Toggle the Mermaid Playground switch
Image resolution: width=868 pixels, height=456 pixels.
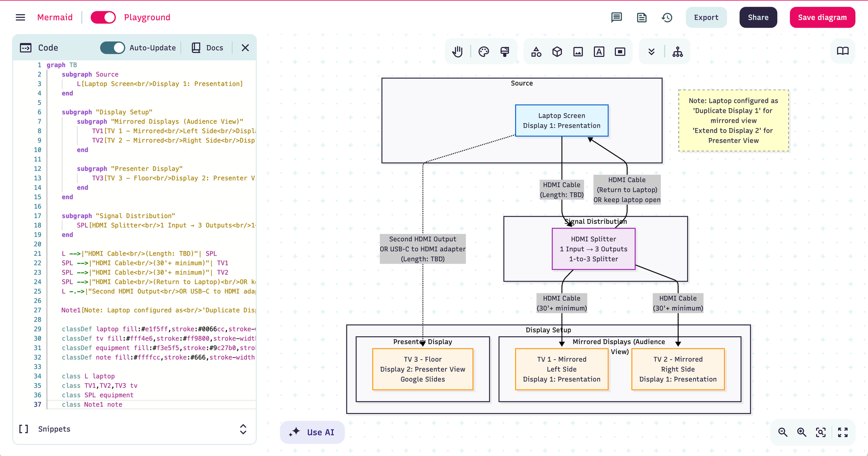(103, 17)
